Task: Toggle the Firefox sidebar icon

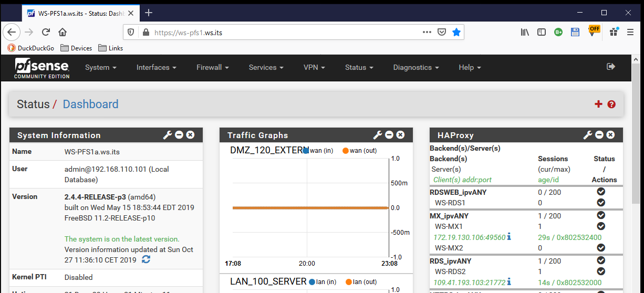Action: 542,32
